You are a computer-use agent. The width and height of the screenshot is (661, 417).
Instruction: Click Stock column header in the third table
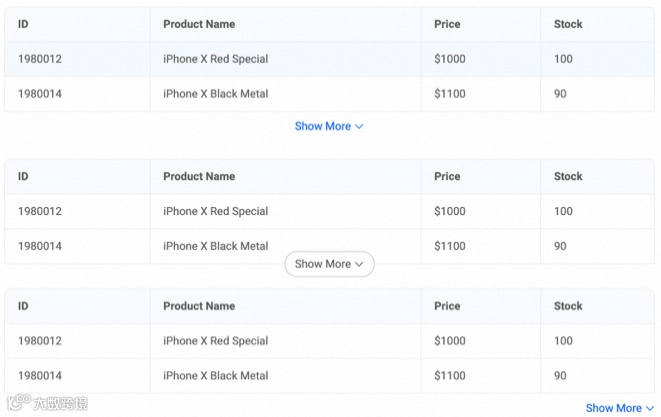[x=568, y=306]
